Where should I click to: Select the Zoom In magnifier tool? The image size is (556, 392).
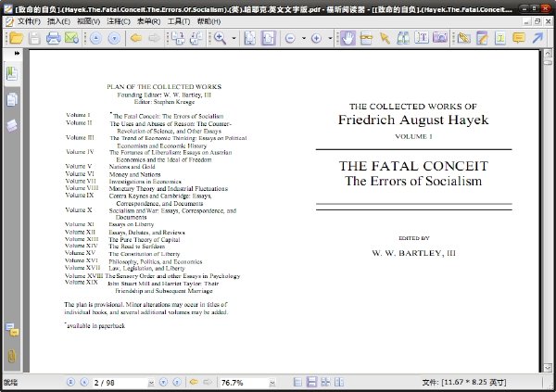coord(220,38)
